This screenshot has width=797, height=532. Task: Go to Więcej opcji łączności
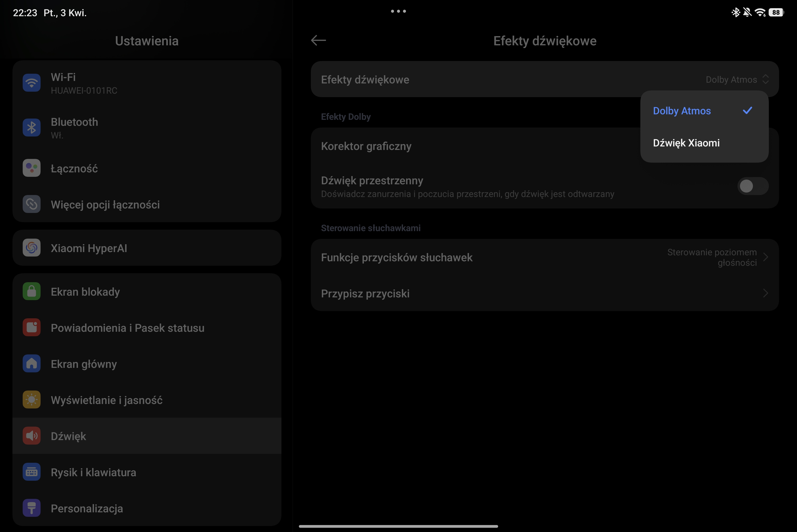click(105, 204)
